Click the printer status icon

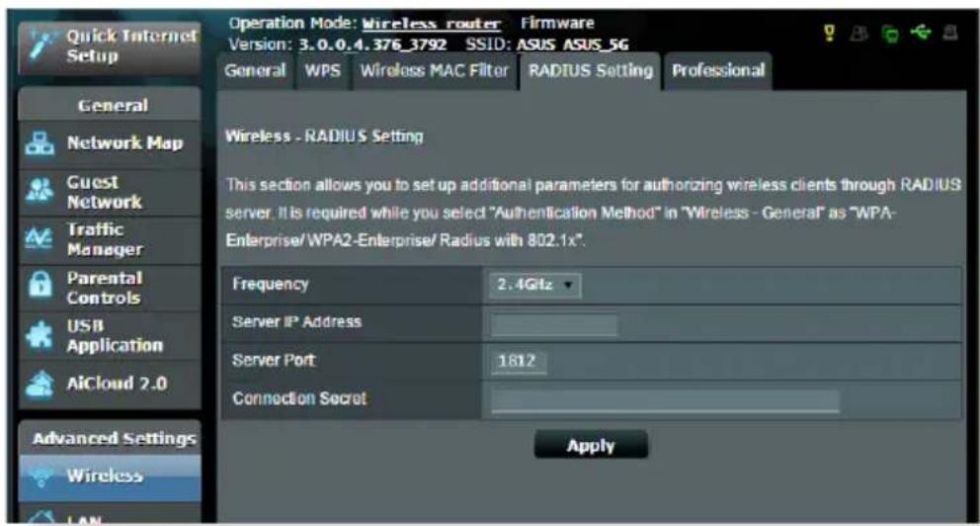click(x=950, y=33)
